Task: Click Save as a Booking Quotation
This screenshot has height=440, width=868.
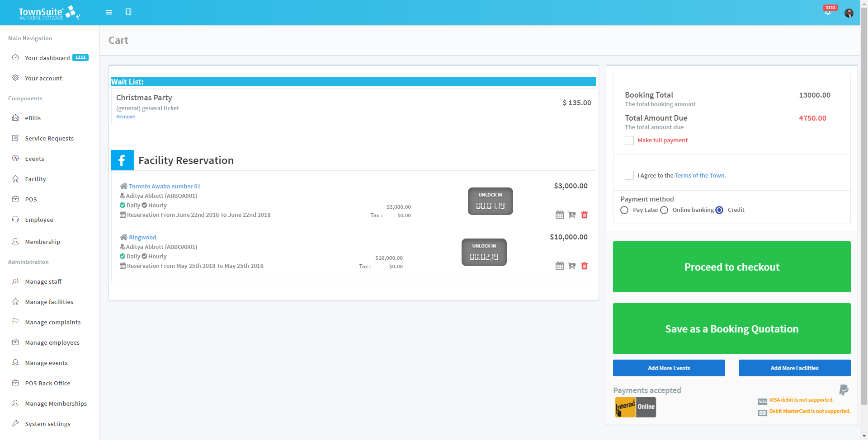Action: pyautogui.click(x=731, y=328)
